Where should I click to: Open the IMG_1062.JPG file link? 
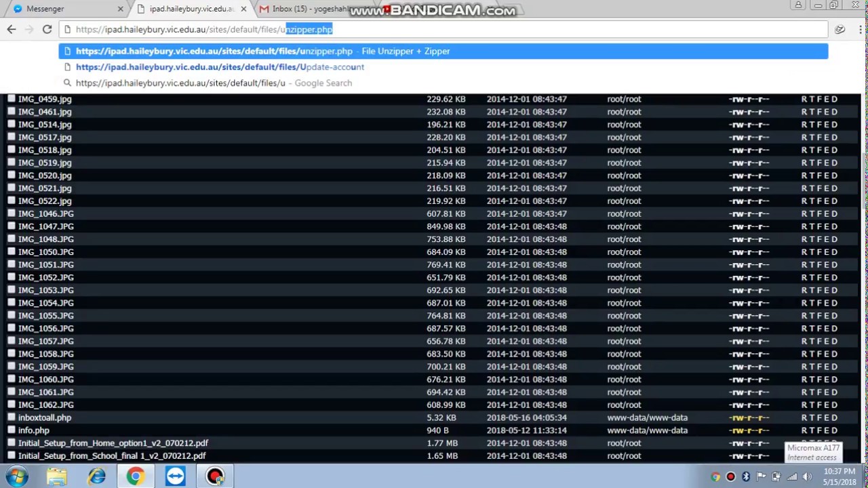(46, 405)
